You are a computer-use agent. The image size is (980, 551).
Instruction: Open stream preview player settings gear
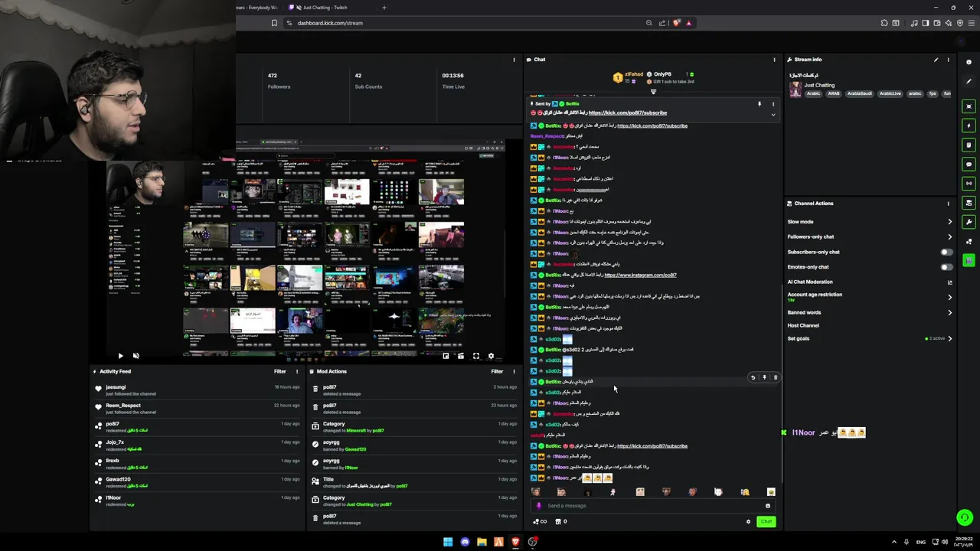[x=492, y=356]
